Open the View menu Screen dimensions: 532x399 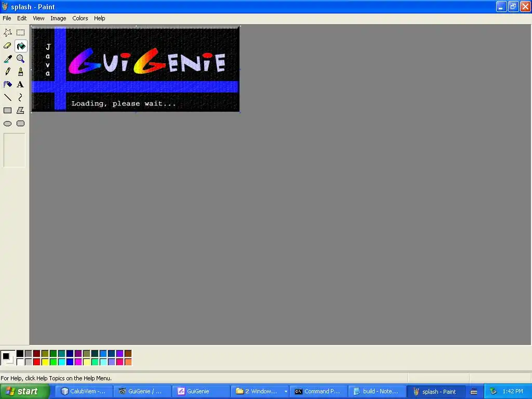(38, 18)
